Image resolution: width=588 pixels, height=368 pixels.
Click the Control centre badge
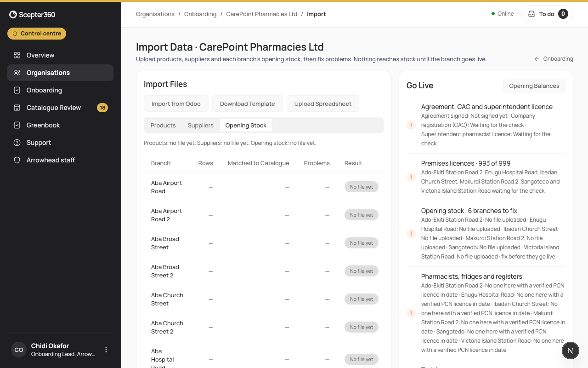click(37, 34)
